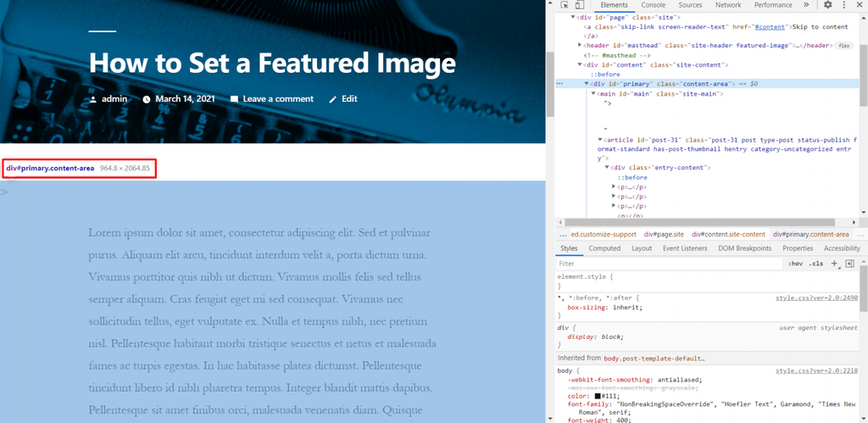Open the Performance tab
Screen dimensions: 868x423
773,5
